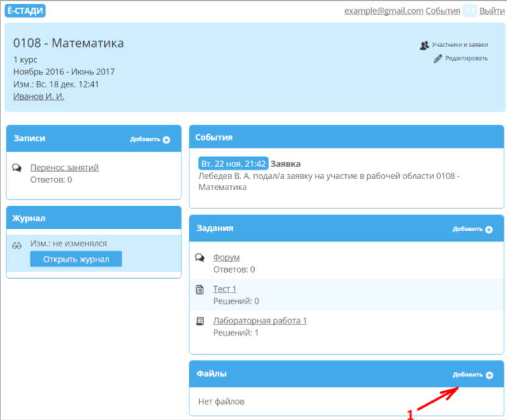Open Участники и заявки
507x420 pixels.
pyautogui.click(x=459, y=45)
